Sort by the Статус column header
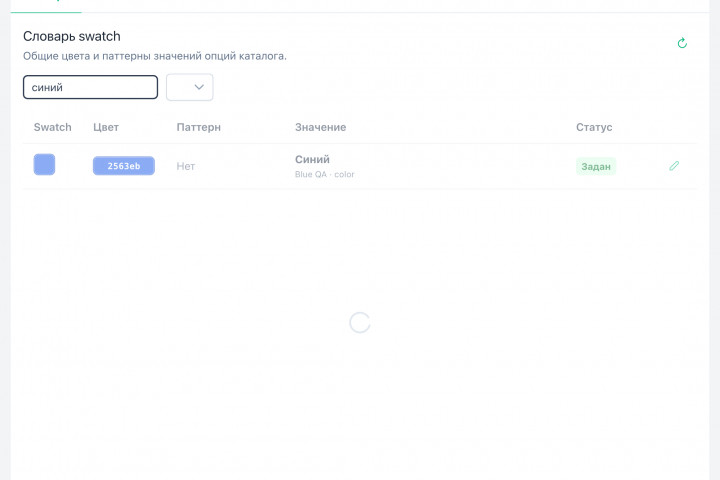Screen dimensions: 720x480 594,127
